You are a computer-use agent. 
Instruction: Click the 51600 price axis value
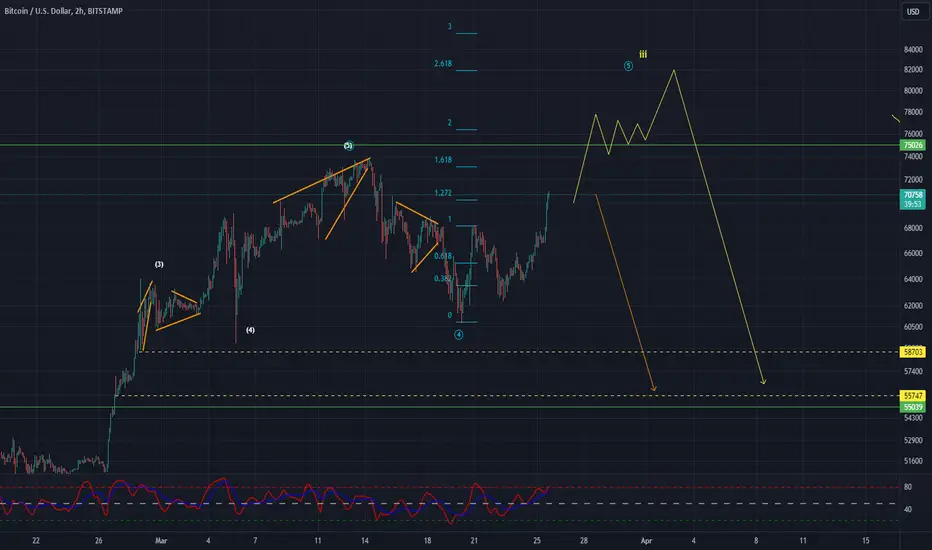pyautogui.click(x=913, y=461)
